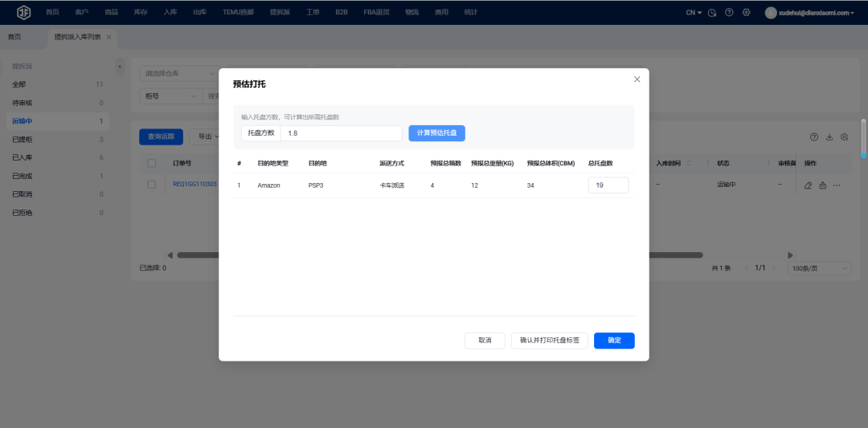Close the 预估打托 dialog with the X icon

point(637,79)
